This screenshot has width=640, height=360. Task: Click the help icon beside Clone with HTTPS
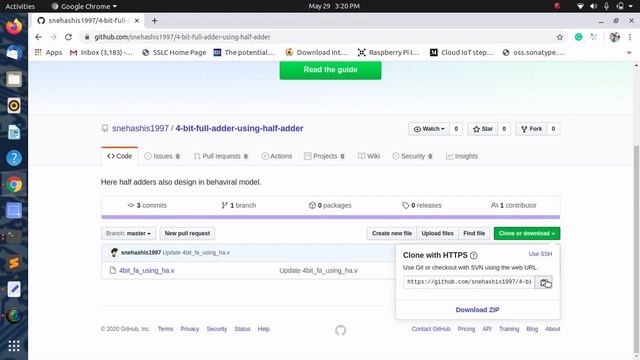473,256
